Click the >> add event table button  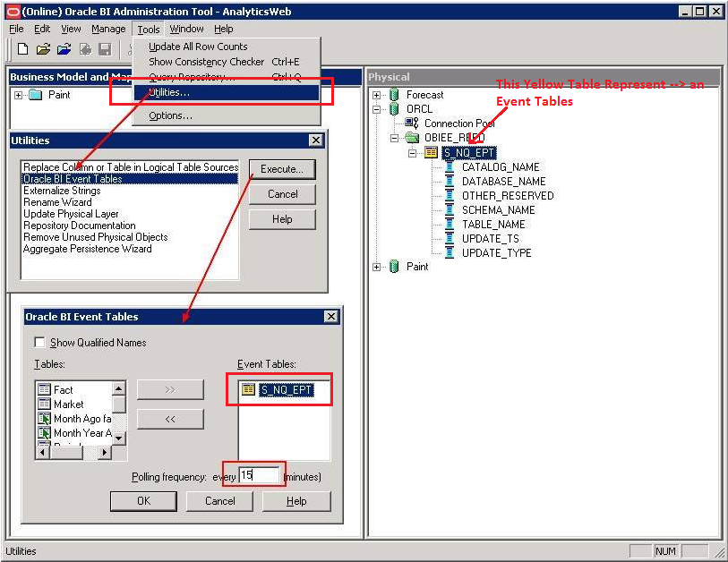(x=170, y=389)
